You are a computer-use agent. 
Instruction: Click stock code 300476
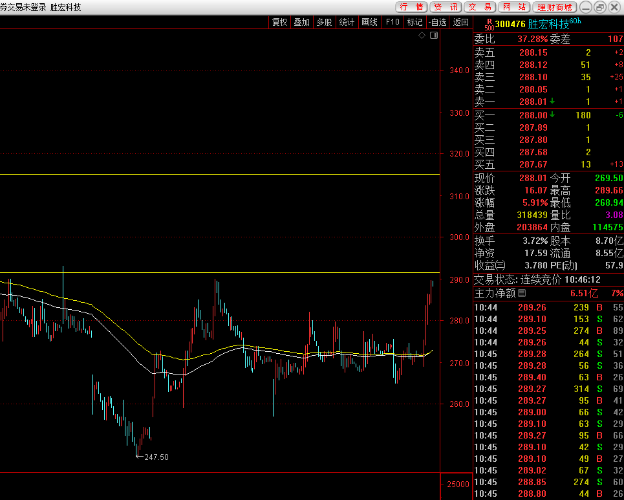(x=511, y=24)
